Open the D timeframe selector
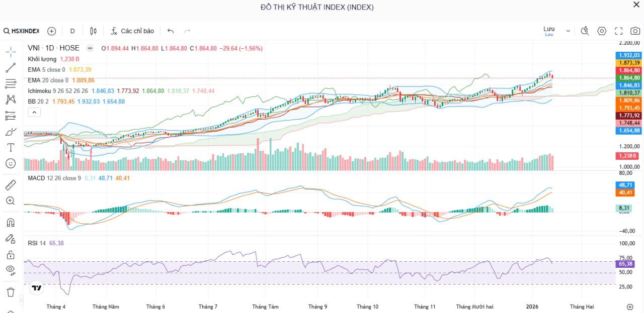 click(72, 31)
